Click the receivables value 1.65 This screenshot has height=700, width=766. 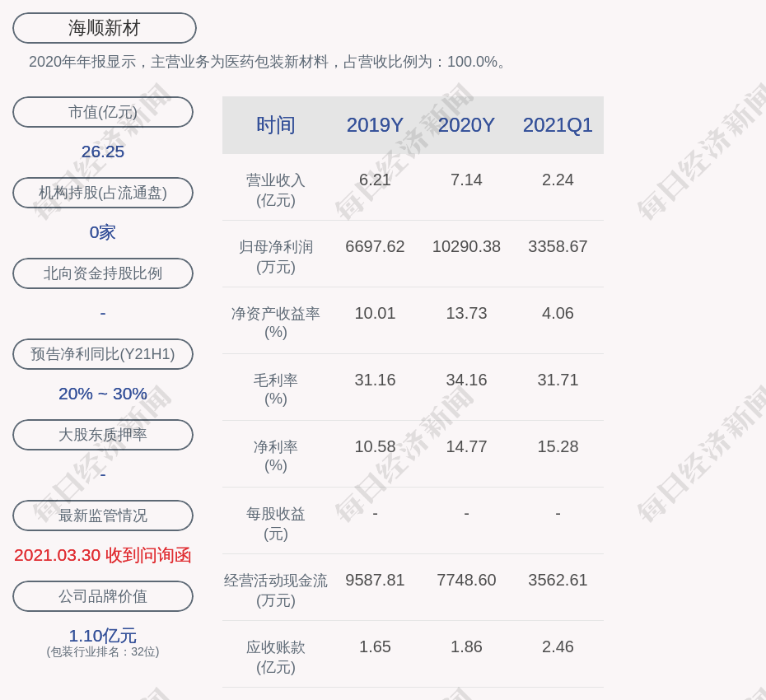[376, 647]
